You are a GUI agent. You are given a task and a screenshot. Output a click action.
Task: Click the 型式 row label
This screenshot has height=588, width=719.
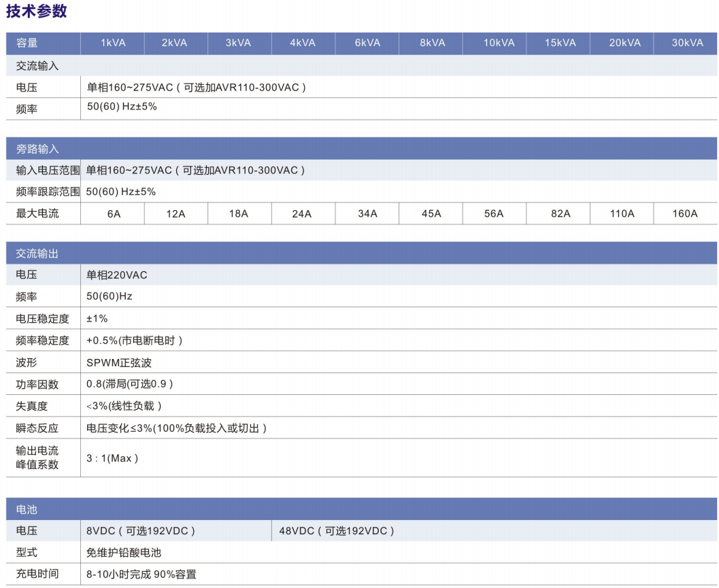(x=26, y=552)
